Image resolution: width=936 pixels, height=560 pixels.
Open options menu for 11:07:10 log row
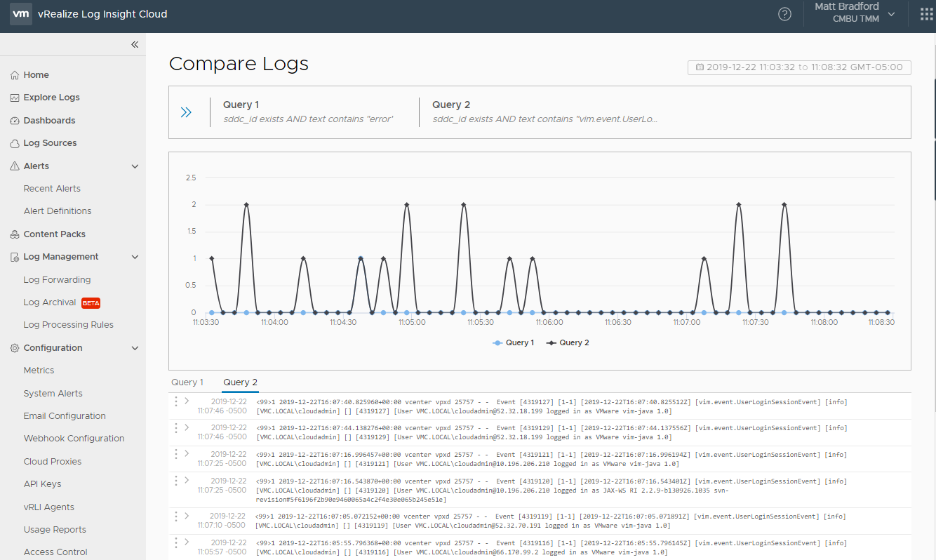coord(175,516)
